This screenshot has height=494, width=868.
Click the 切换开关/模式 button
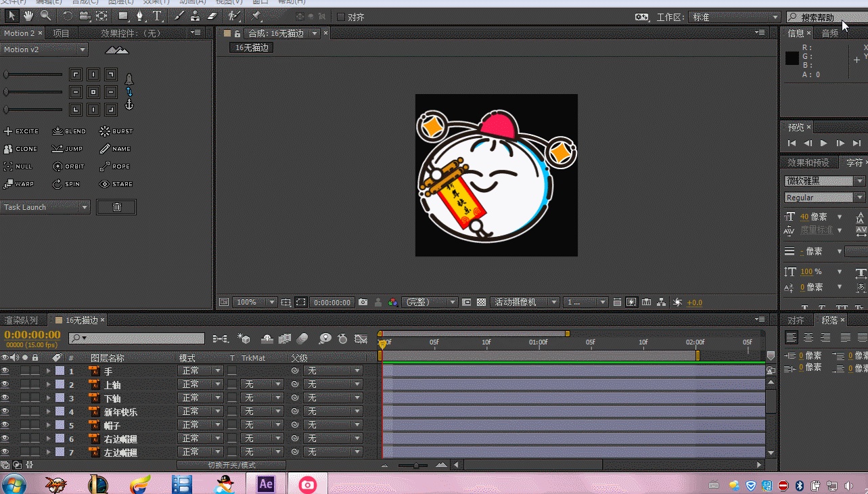pyautogui.click(x=231, y=465)
